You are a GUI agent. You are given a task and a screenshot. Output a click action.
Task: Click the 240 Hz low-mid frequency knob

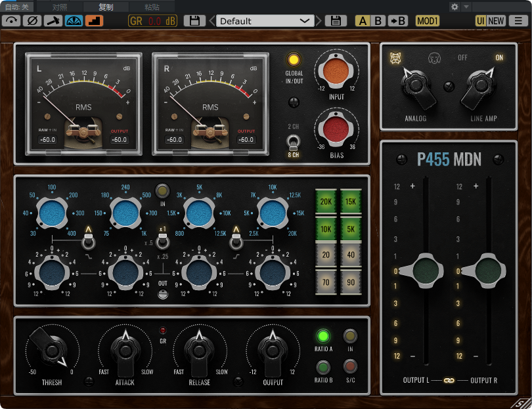125,213
